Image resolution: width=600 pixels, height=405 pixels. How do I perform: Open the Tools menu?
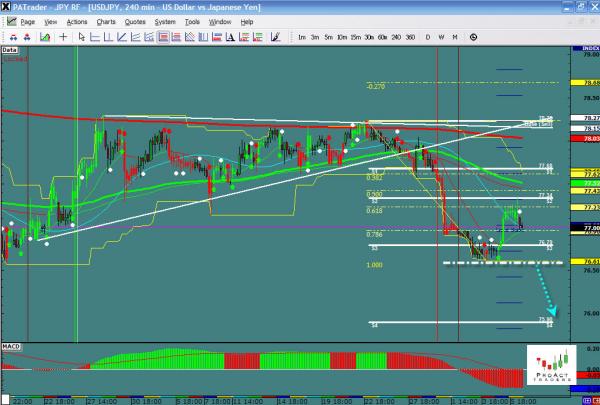(193, 20)
